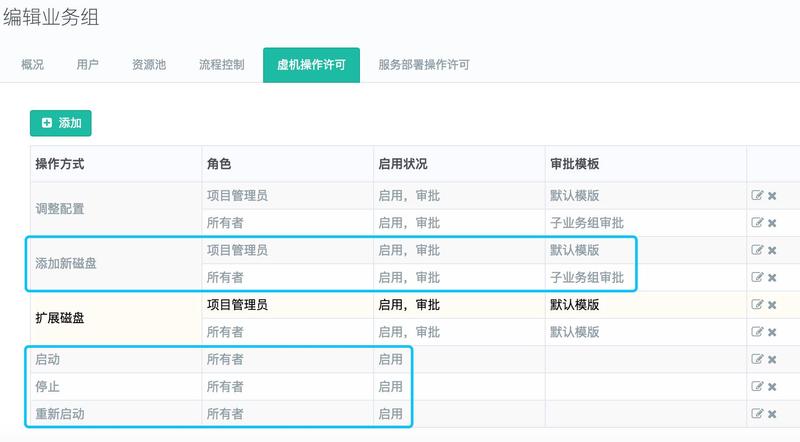This screenshot has height=442, width=800.
Task: Click 默认模版 in 扩展磁盘 项目管理员 row
Action: tap(574, 305)
